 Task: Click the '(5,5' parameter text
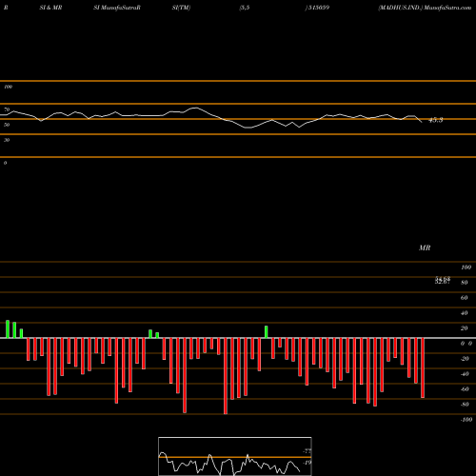click(x=245, y=8)
